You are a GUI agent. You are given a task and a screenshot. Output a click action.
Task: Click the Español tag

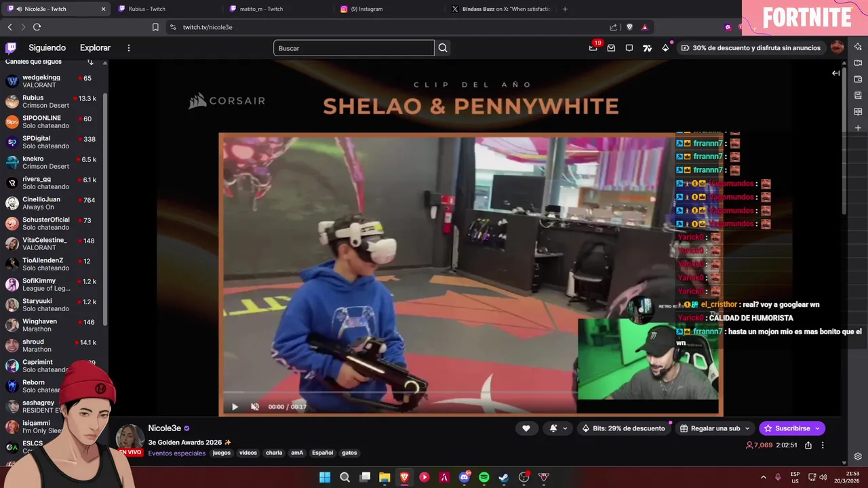click(322, 453)
